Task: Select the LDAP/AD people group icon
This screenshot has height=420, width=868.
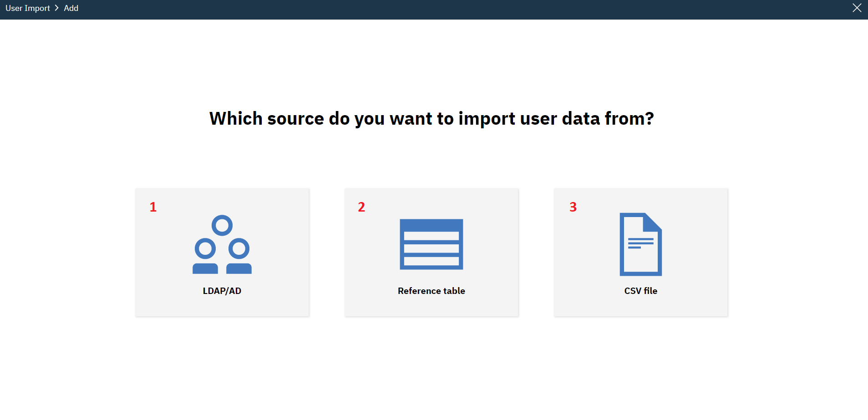Action: tap(222, 244)
